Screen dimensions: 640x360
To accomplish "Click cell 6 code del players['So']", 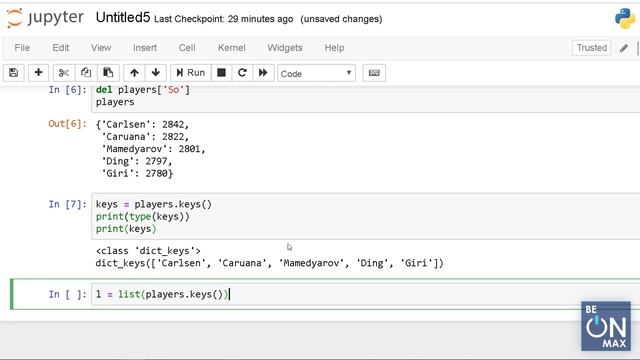I will [x=143, y=90].
